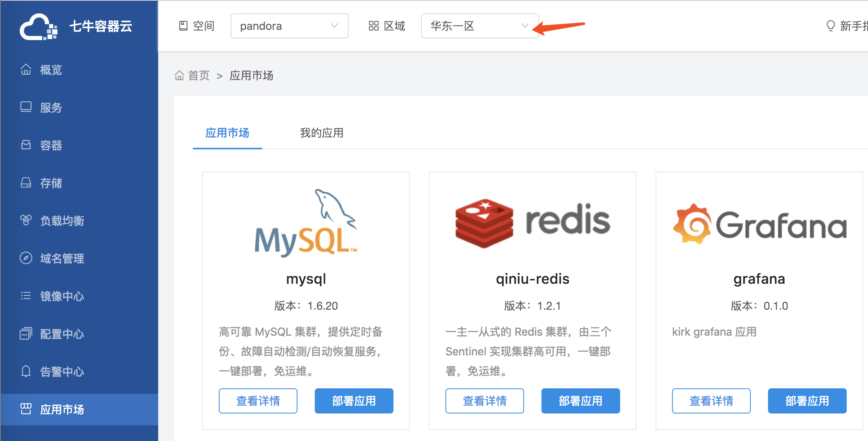View details for the grafana app
Image resolution: width=868 pixels, height=441 pixels.
click(x=711, y=401)
